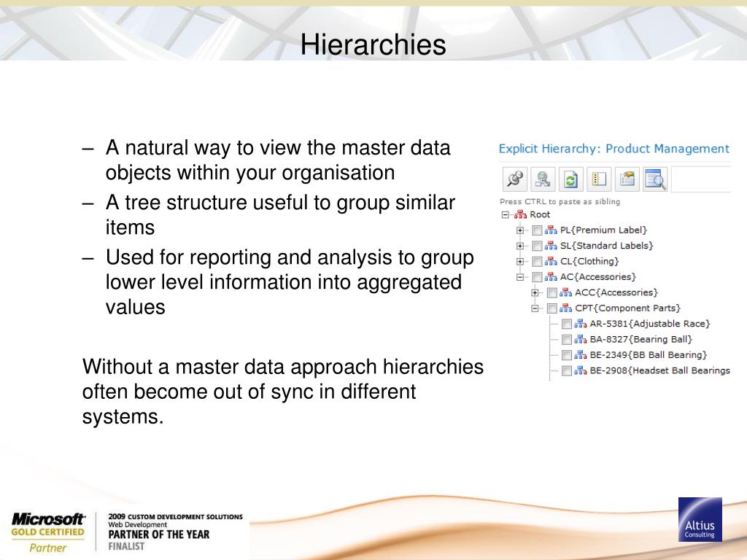The image size is (747, 560).
Task: Click the hierarchy toolbar search input field
Action: (701, 179)
